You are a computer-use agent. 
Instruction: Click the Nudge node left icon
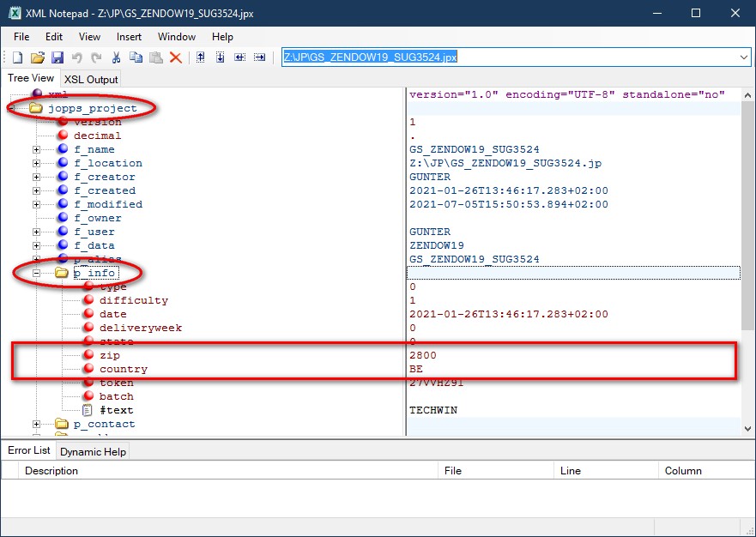point(240,57)
